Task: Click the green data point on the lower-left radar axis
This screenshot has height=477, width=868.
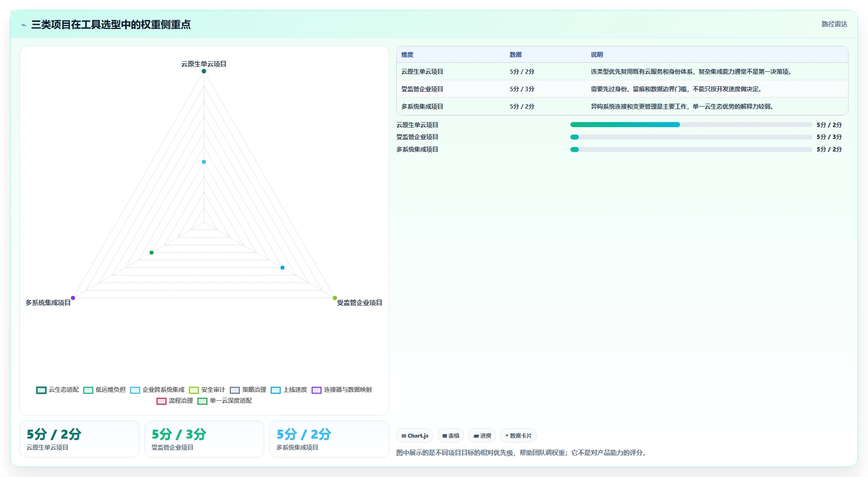Action: coord(152,253)
